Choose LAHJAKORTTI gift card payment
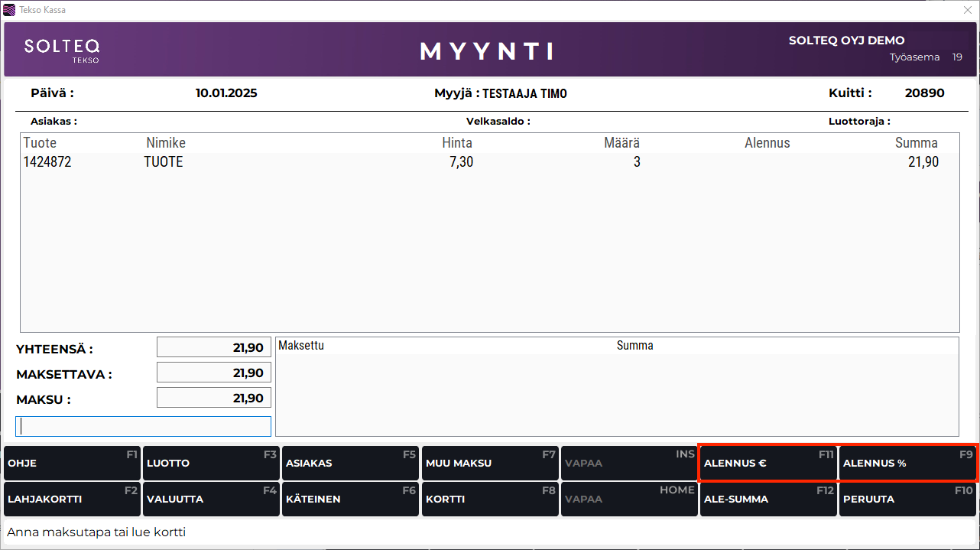The width and height of the screenshot is (980, 550). pyautogui.click(x=71, y=499)
